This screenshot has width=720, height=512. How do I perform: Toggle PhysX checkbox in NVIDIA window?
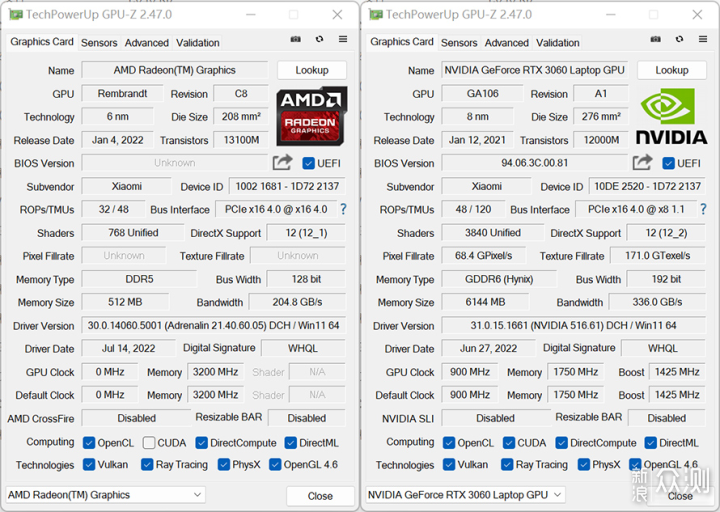click(x=583, y=464)
